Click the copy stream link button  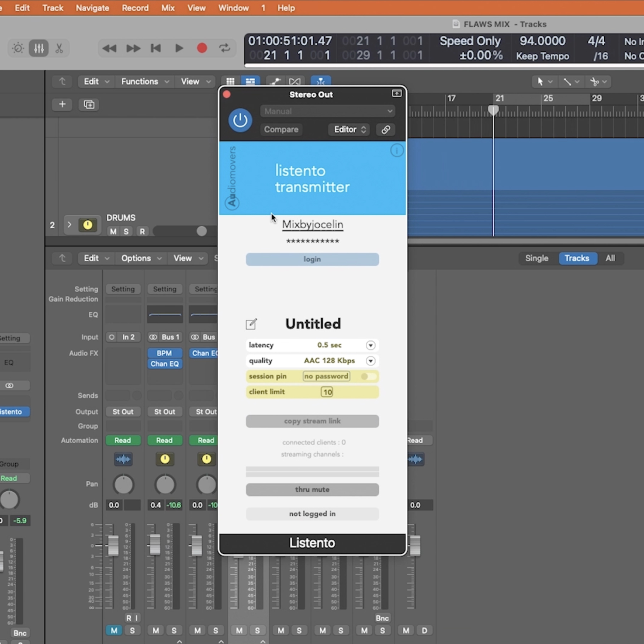pos(312,421)
